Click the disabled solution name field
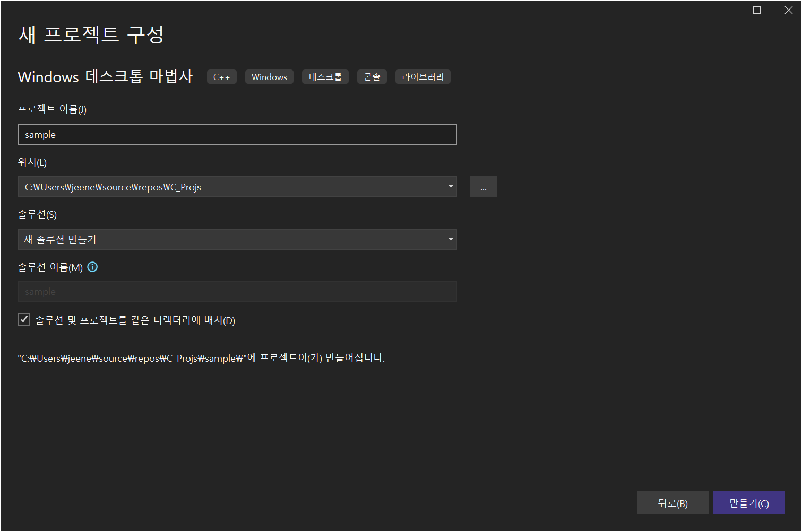The height and width of the screenshot is (532, 802). tap(237, 291)
